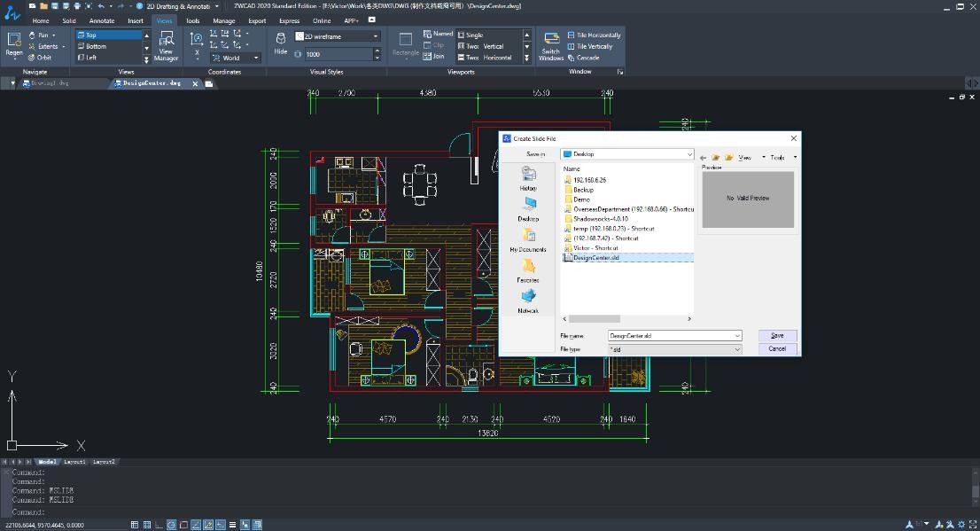
Task: Click Cancel in Create Slide File dialog
Action: pyautogui.click(x=777, y=349)
